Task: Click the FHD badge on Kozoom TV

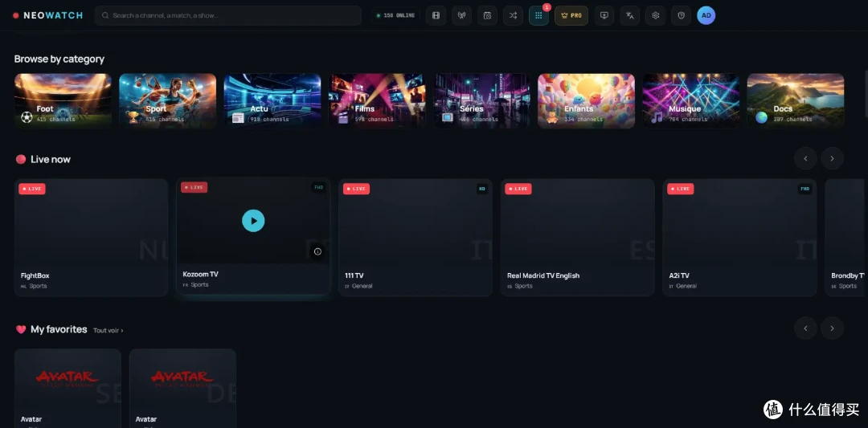Action: 319,187
